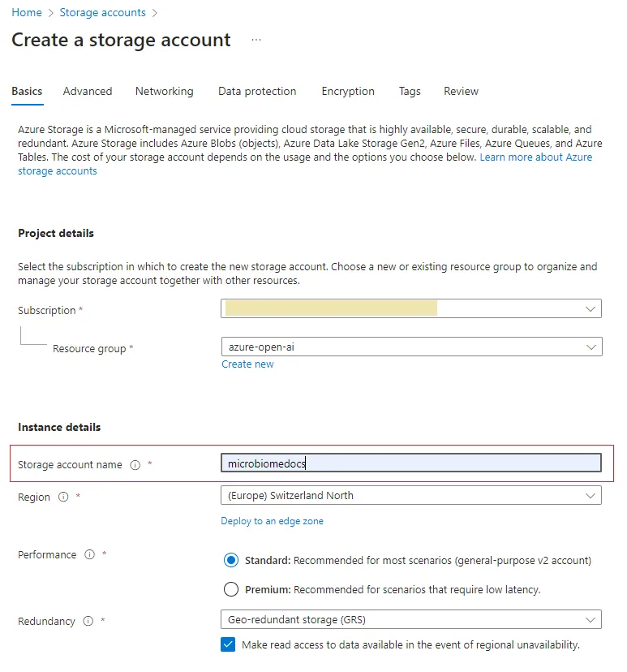Open Learn more about Azure storage accounts link
This screenshot has height=672, width=627.
536,157
